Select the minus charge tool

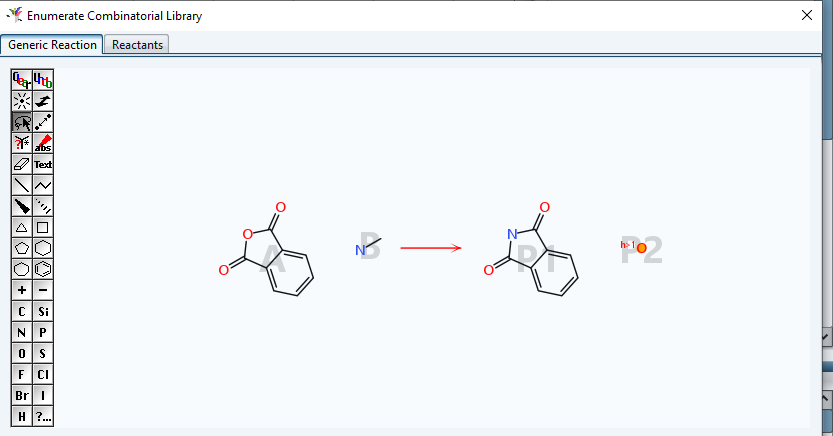[43, 290]
